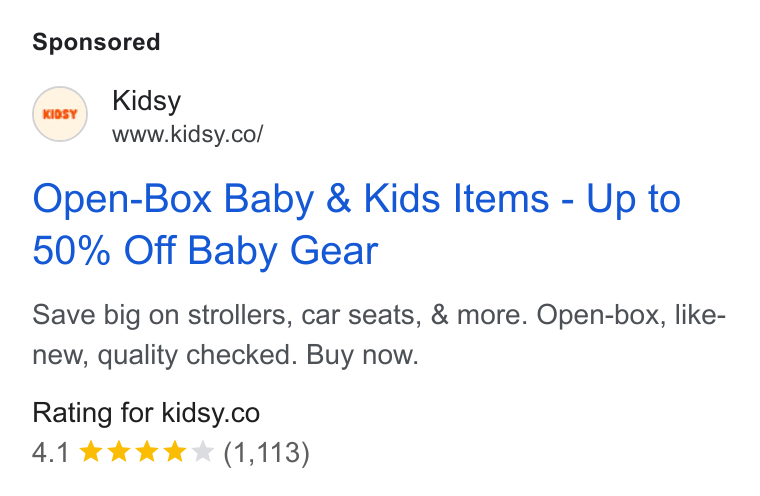Screen dimensions: 760x496
Task: Click the Kidsy circular logo icon
Action: coord(60,114)
